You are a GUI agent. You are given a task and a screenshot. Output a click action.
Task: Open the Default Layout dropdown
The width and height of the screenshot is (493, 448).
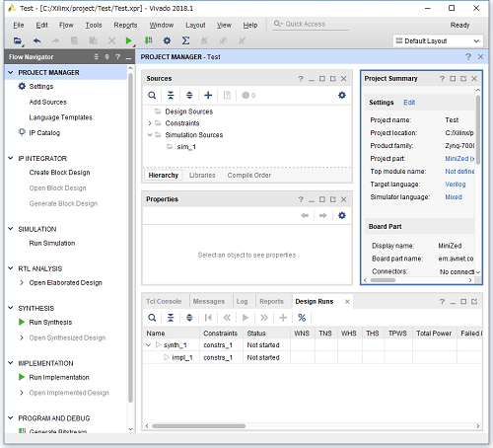(x=438, y=40)
